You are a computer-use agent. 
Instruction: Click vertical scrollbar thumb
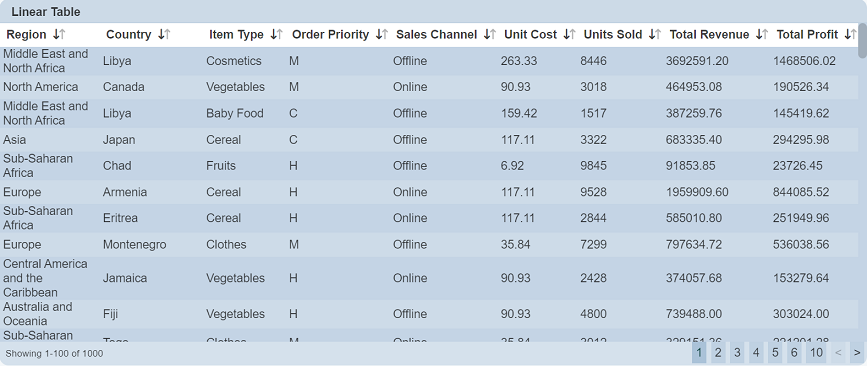coord(863,41)
